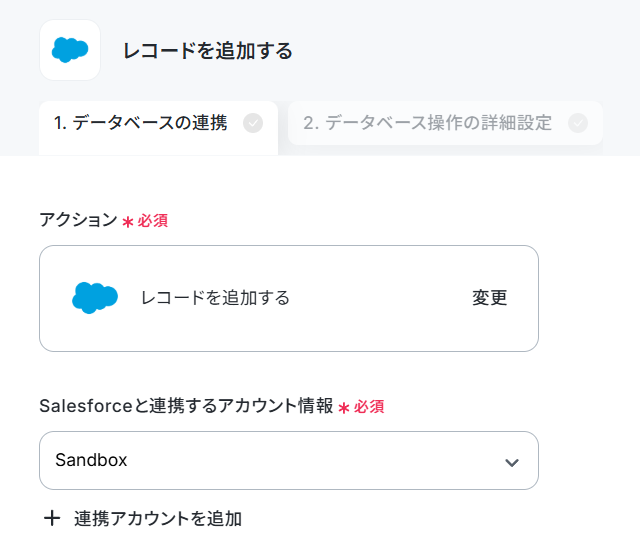Click the 変更 button in the action card

point(489,297)
